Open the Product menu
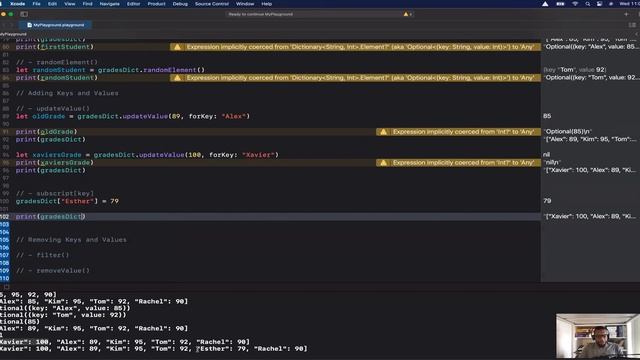Image resolution: width=640 pixels, height=360 pixels. click(156, 4)
